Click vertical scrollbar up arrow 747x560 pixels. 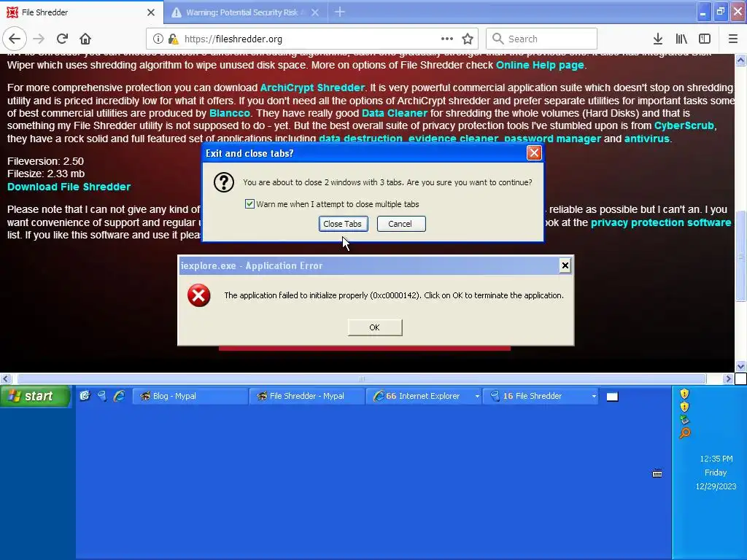[x=740, y=60]
